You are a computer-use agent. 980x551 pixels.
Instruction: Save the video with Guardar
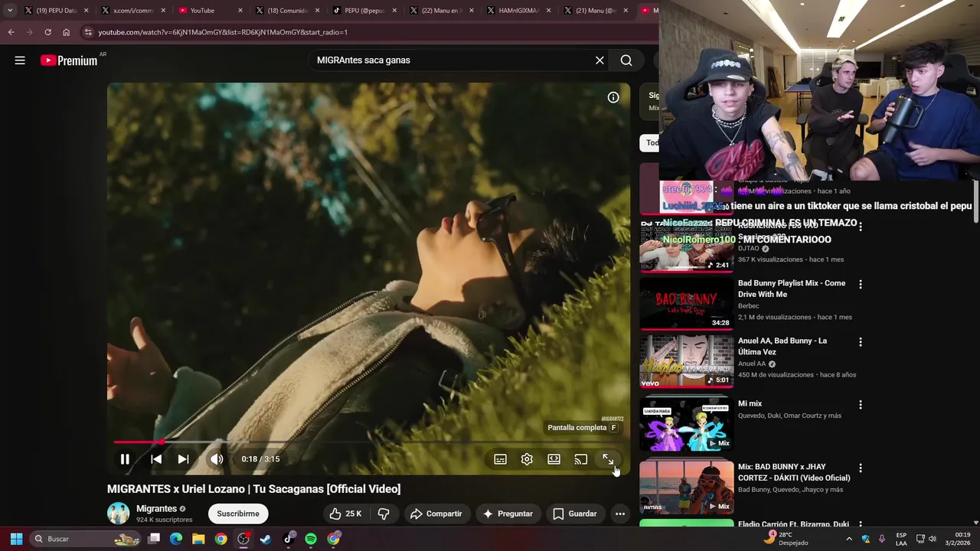[x=574, y=514]
